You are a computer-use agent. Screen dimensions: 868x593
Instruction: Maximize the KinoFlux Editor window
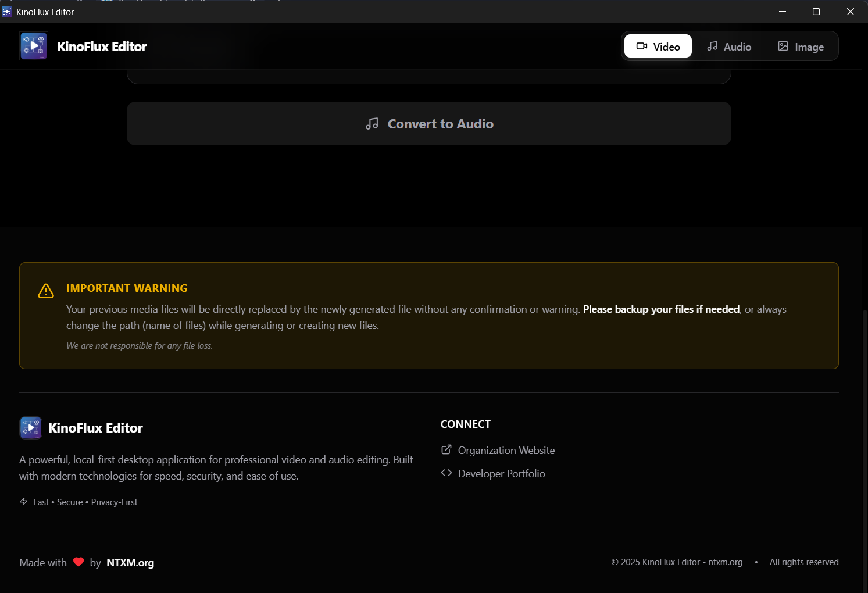click(x=816, y=12)
